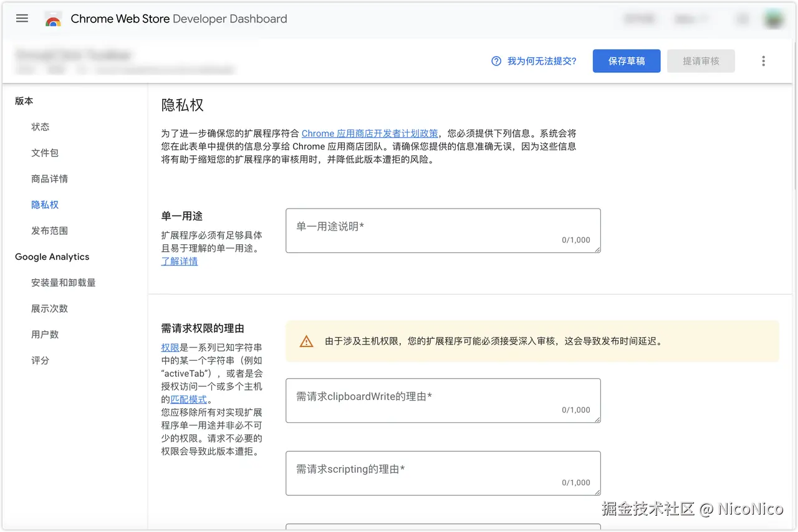Viewport: 798px width, 532px height.
Task: Click the 提请审核 button
Action: 701,61
